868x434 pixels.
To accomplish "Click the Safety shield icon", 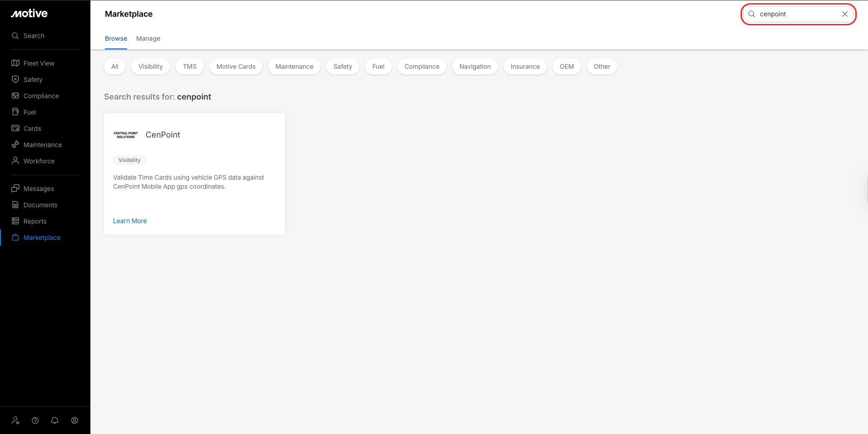I will (15, 80).
